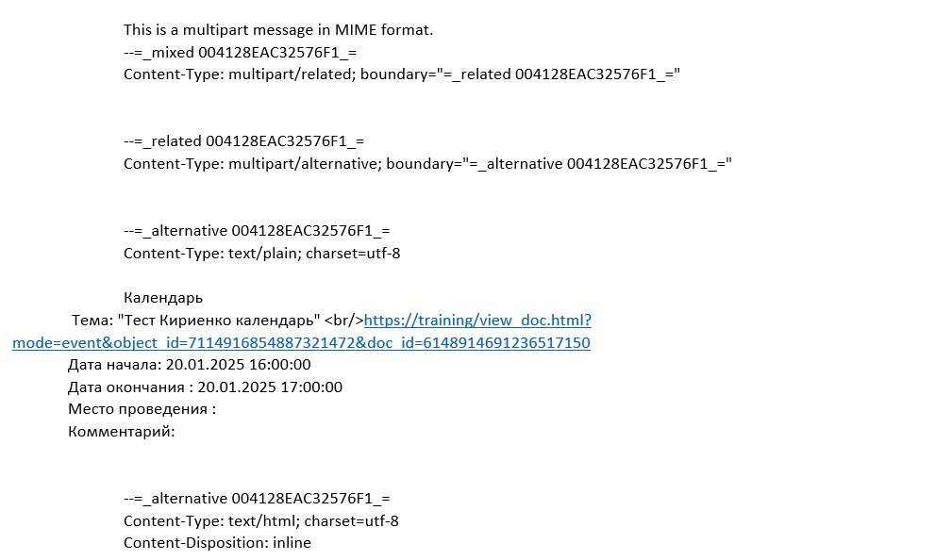Click the text/html Content-Type line
This screenshot has height=560, width=952.
[x=261, y=520]
